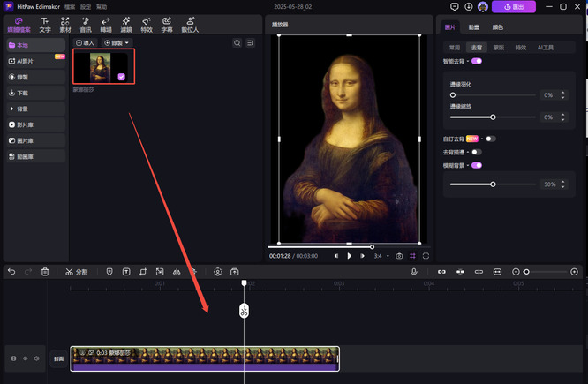
Task: Click the mirror flip icon in timeline toolbar
Action: (x=177, y=272)
